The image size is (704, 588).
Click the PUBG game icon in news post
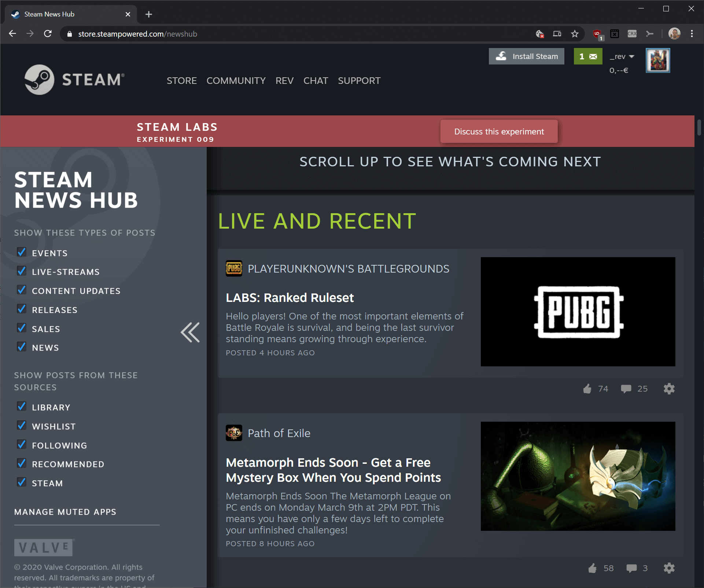point(234,269)
